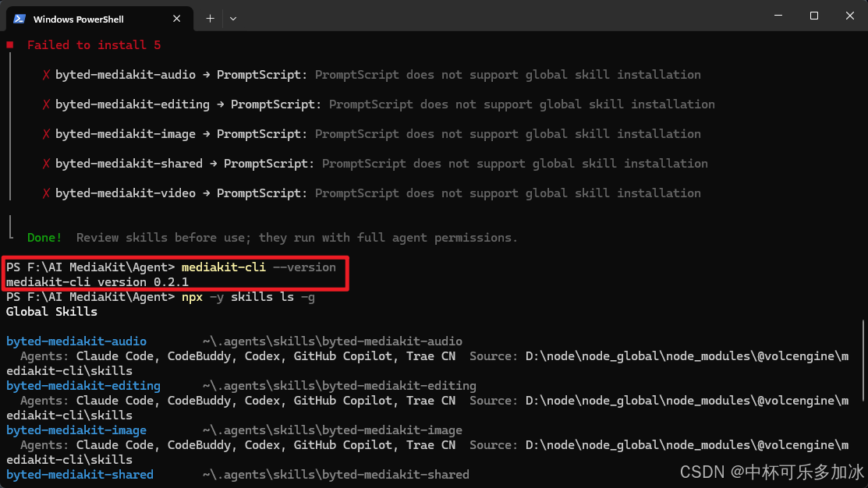Click the 'mediakit-cli --version' command
Viewport: 868px width, 488px height.
[x=258, y=267]
